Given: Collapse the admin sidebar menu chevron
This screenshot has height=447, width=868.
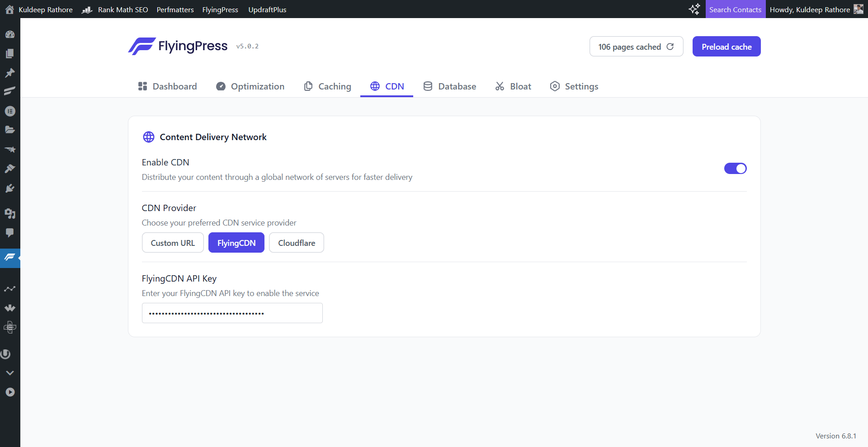Looking at the screenshot, I should (x=10, y=373).
